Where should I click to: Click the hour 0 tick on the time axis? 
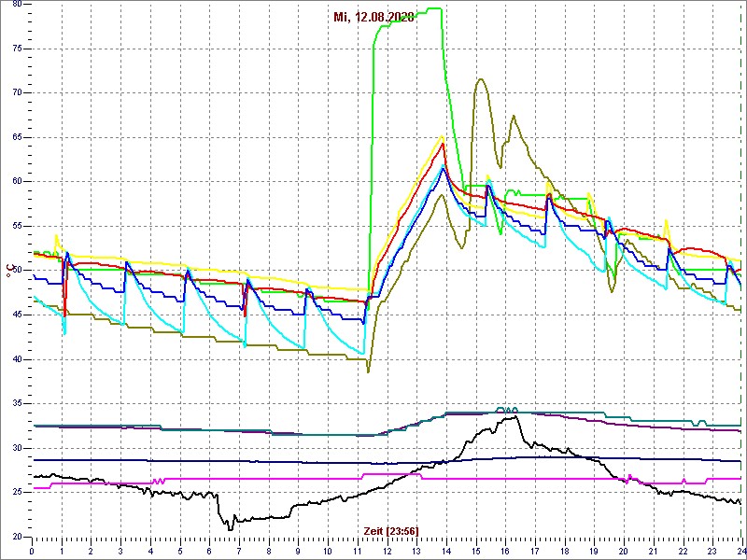tap(33, 551)
